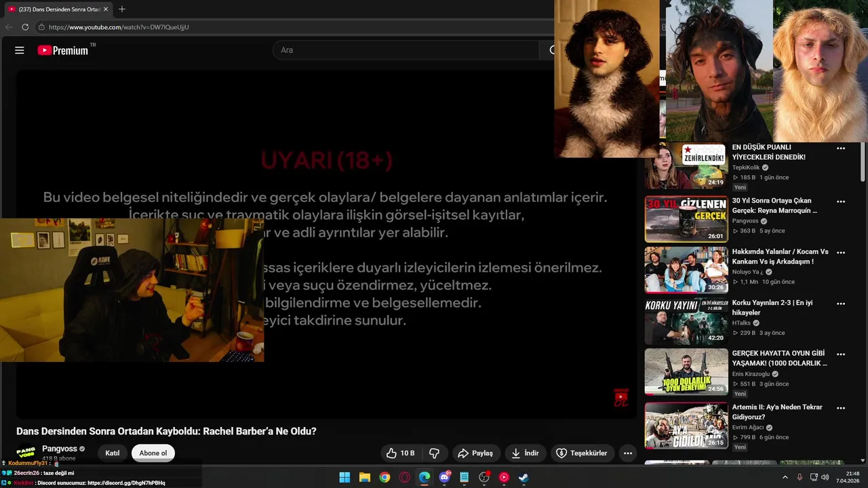Select the Dans Dersinden Sonra Ortadan tab

[58, 9]
